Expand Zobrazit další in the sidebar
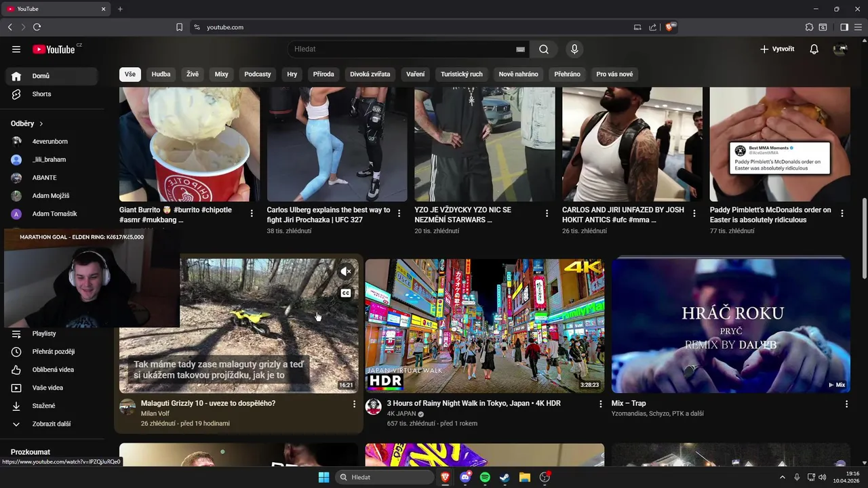The width and height of the screenshot is (868, 488). click(x=52, y=424)
